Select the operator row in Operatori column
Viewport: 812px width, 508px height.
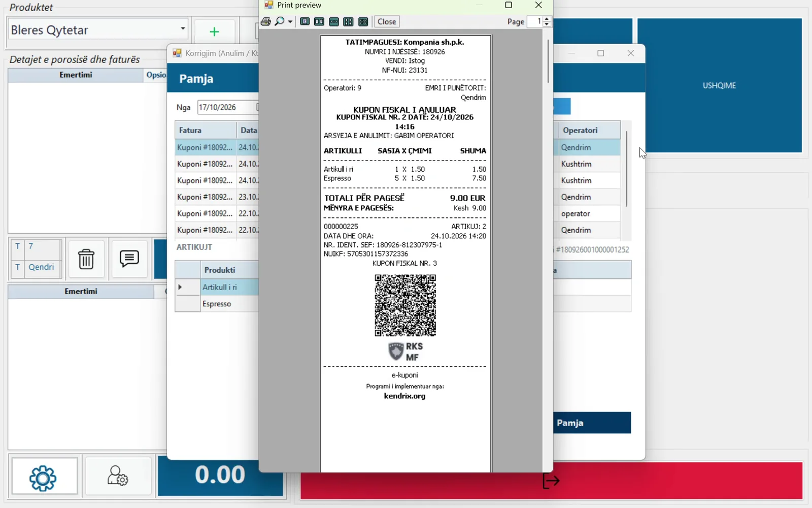[x=589, y=214]
